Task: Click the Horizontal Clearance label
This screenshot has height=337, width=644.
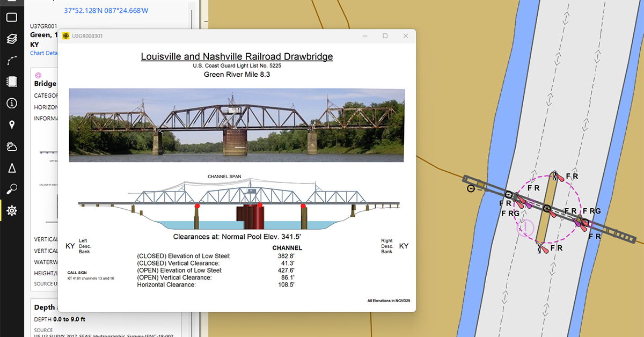Action: [x=166, y=285]
